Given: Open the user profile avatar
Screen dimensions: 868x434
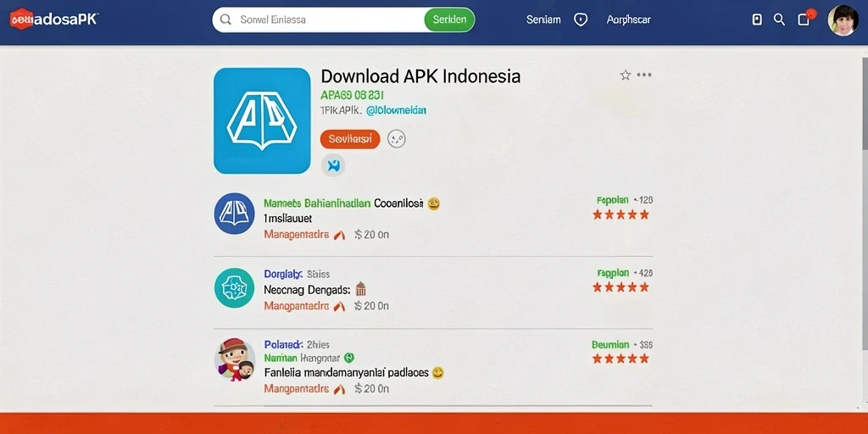Looking at the screenshot, I should click(843, 20).
